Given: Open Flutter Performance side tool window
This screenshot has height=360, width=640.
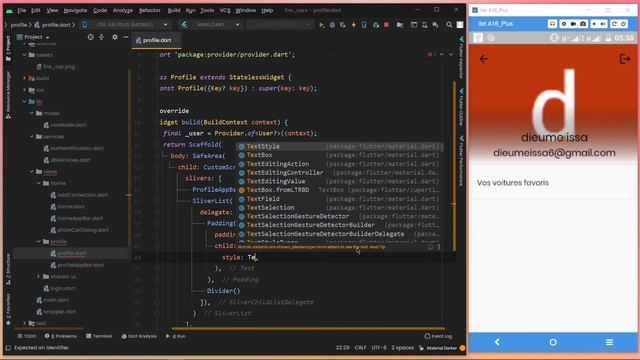Looking at the screenshot, I should tap(461, 161).
